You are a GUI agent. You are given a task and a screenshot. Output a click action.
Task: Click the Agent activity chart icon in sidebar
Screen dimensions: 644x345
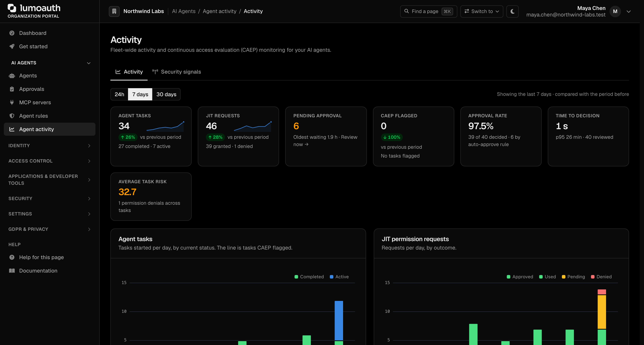coord(12,129)
